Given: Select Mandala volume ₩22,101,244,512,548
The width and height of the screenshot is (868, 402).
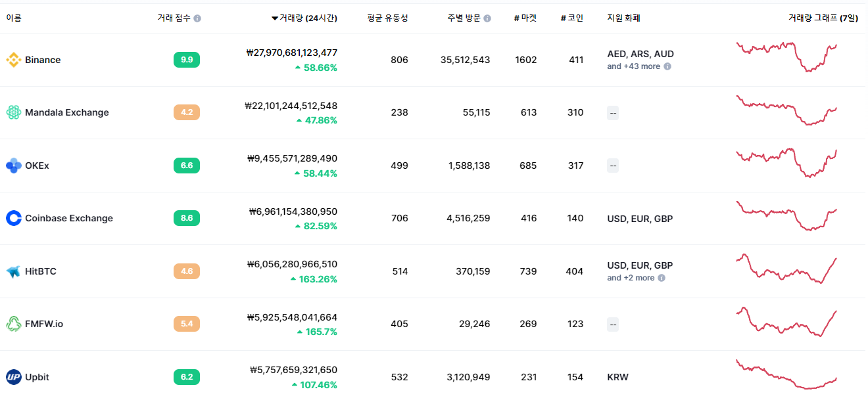Looking at the screenshot, I should 291,106.
